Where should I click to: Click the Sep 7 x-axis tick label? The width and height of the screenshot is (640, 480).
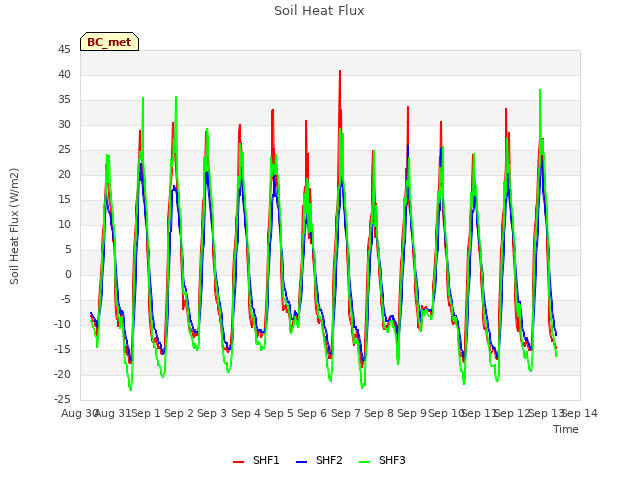tap(346, 413)
